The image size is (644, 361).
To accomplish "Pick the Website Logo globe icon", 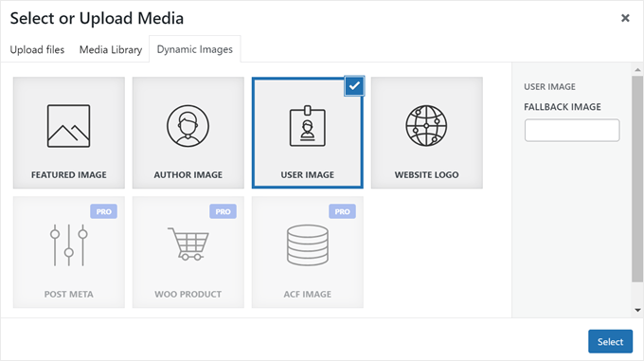I will coord(426,126).
